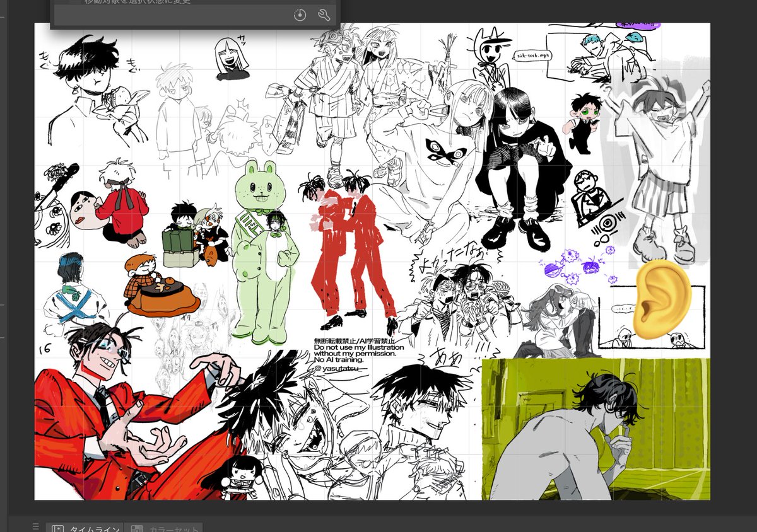Click the @yasutatsu__ credit text on canvas
This screenshot has width=757, height=532.
(339, 367)
